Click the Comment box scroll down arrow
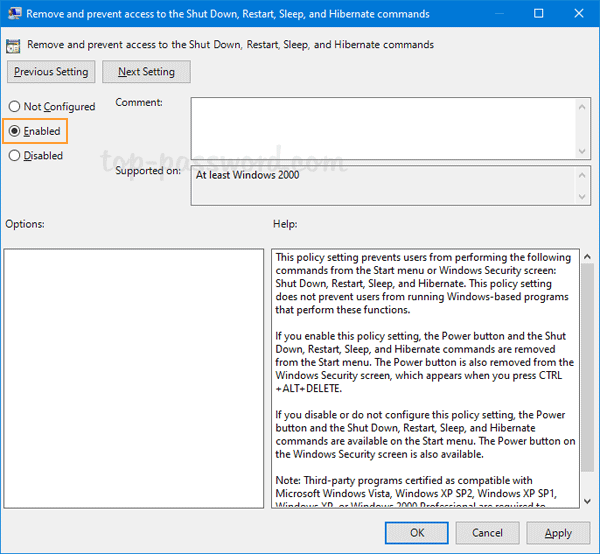Viewport: 600px width, 554px height. (582, 150)
